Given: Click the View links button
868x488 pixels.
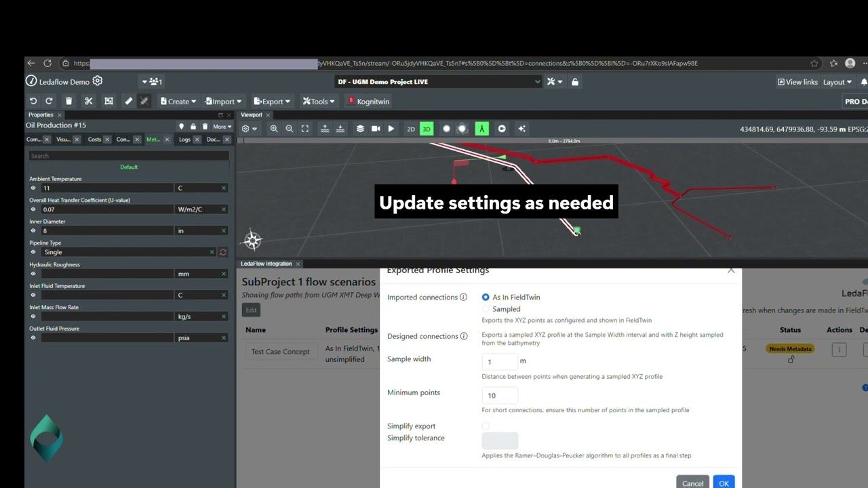Looking at the screenshot, I should pos(797,82).
